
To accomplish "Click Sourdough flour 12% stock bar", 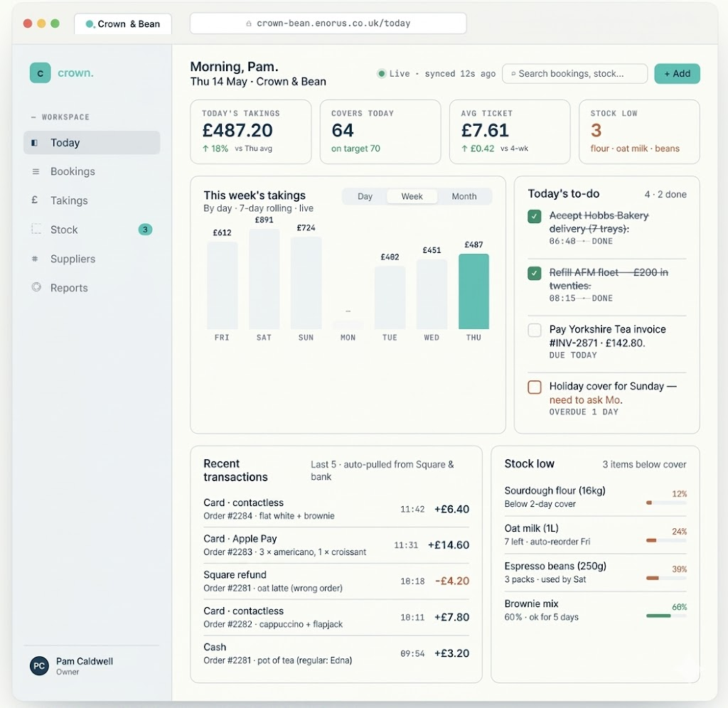I will 666,503.
